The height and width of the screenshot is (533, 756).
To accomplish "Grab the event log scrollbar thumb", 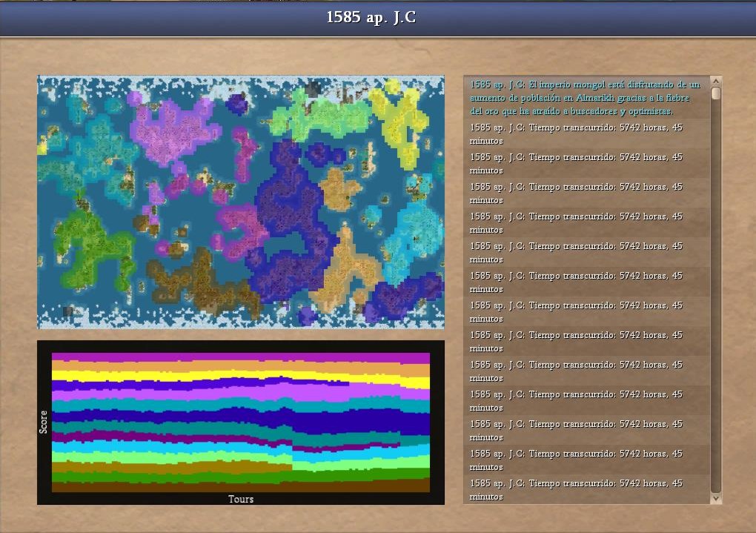I will pos(716,93).
